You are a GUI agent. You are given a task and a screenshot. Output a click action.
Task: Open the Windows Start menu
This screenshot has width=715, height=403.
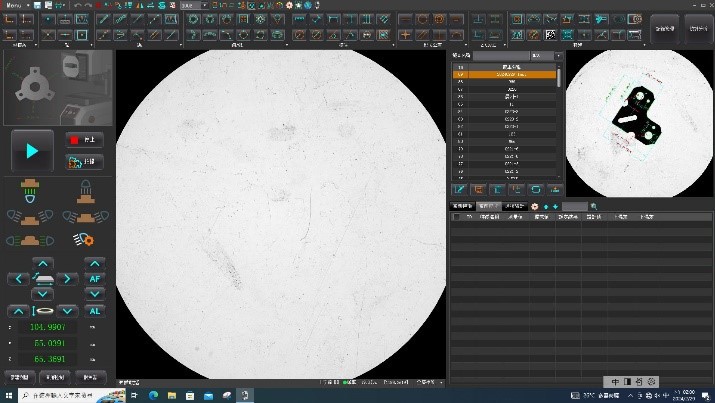tap(8, 395)
